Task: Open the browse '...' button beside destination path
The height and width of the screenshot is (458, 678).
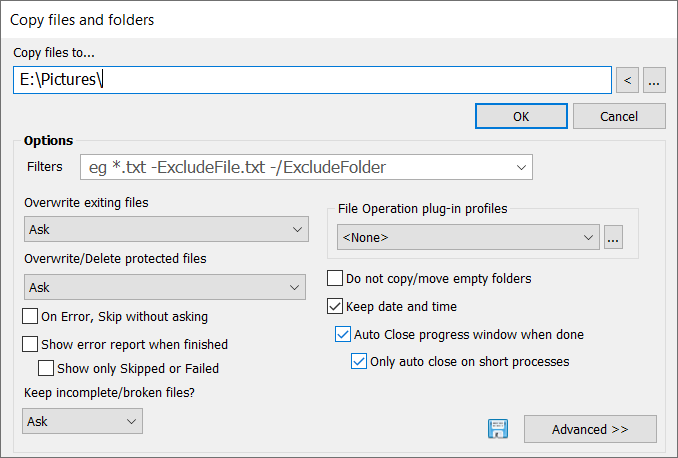Action: 654,80
